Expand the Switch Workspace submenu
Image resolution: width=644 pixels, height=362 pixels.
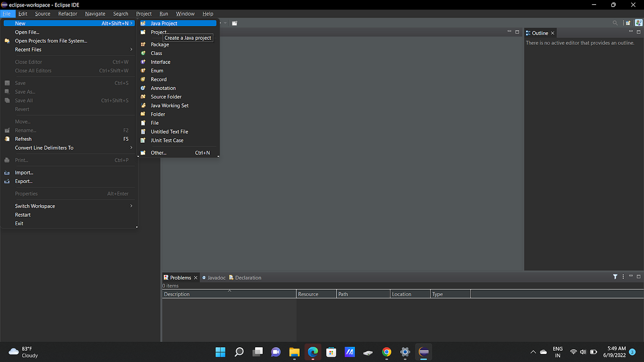click(x=35, y=206)
